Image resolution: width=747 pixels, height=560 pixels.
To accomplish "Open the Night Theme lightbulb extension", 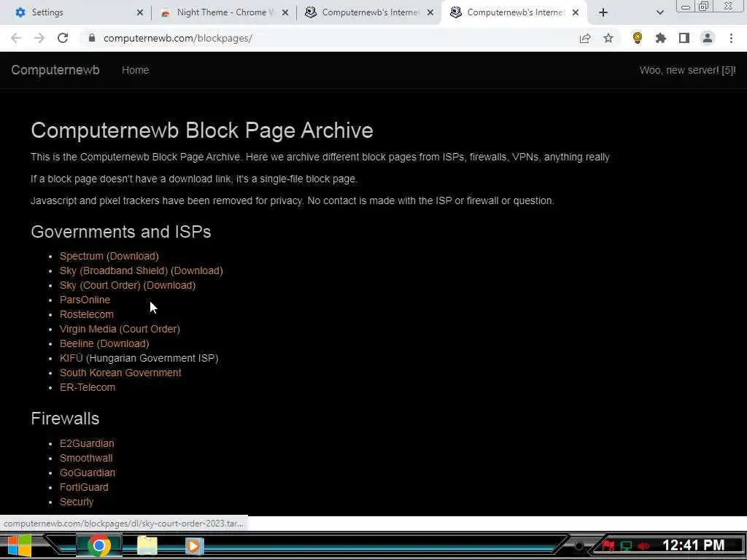I will (x=638, y=38).
